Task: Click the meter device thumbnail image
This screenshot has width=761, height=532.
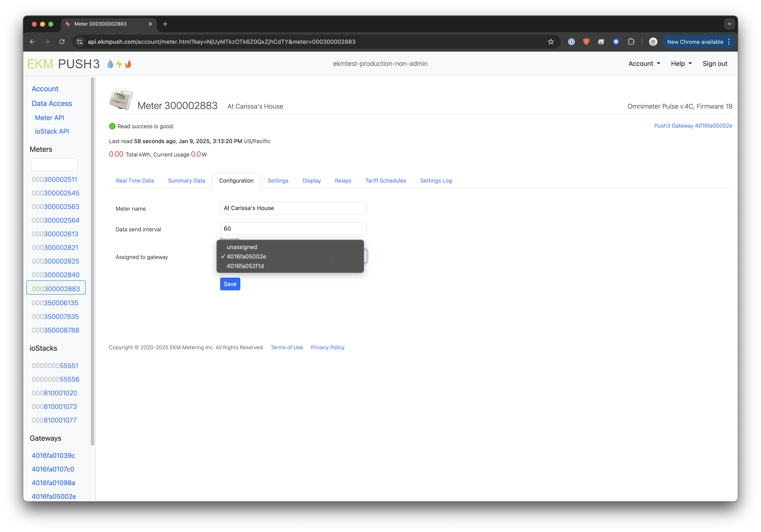Action: point(121,99)
